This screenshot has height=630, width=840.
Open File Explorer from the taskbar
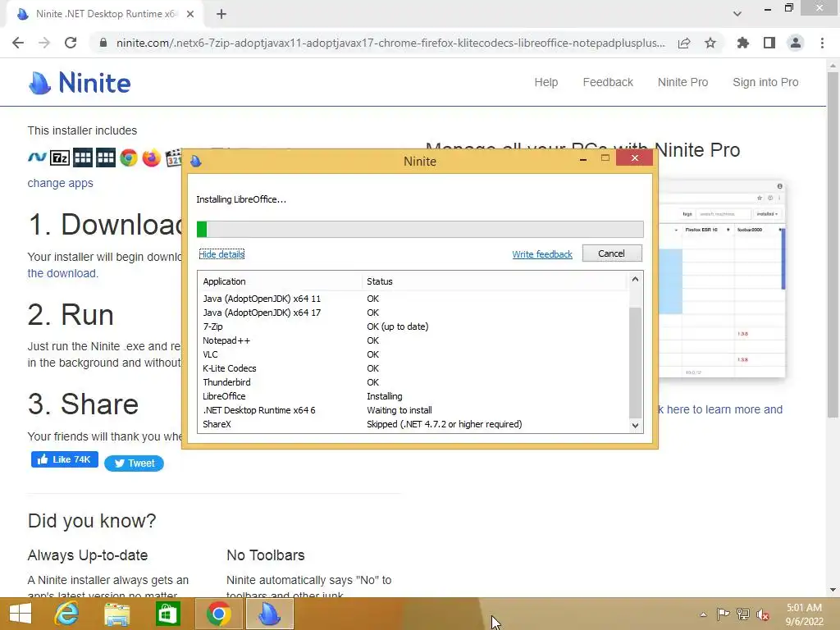pos(116,614)
